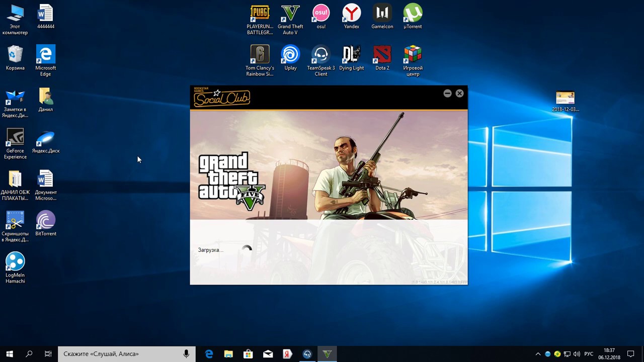
Task: Open Документ Microsoft Word file
Action: coord(46,186)
